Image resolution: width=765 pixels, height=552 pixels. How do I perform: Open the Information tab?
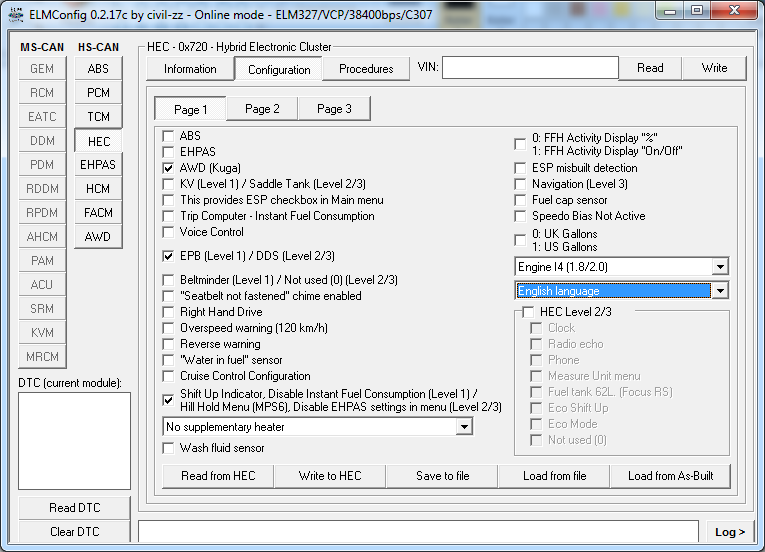pyautogui.click(x=190, y=69)
